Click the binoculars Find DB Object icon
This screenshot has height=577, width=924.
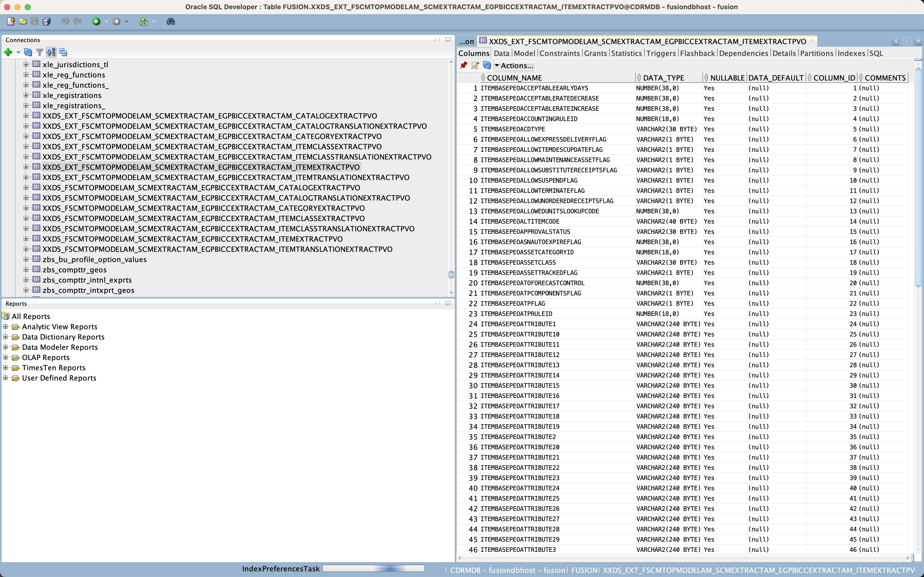(x=171, y=21)
